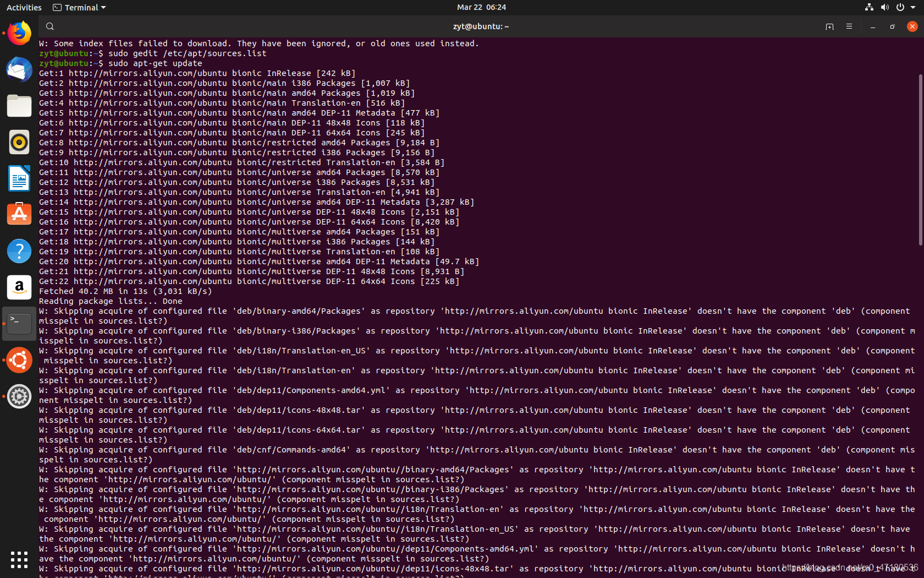Open Rhythmbox music player

pyautogui.click(x=19, y=142)
